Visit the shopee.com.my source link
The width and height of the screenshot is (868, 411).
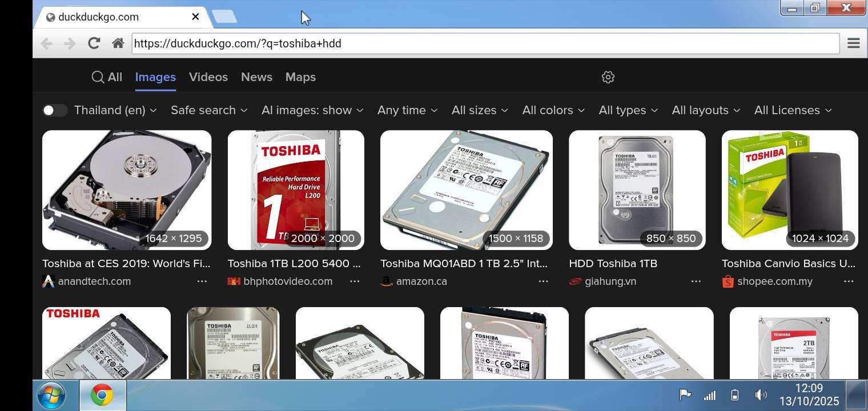click(x=775, y=281)
